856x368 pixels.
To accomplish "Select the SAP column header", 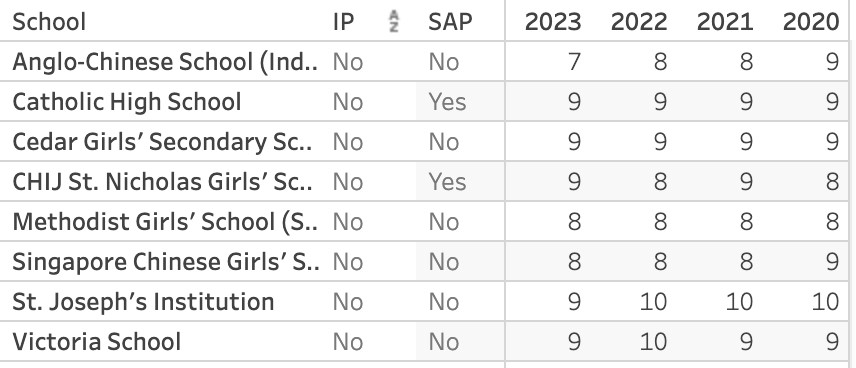I will (450, 22).
